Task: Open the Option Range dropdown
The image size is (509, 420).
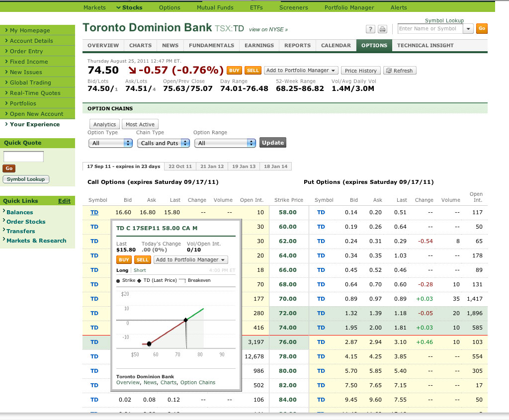Action: 224,143
